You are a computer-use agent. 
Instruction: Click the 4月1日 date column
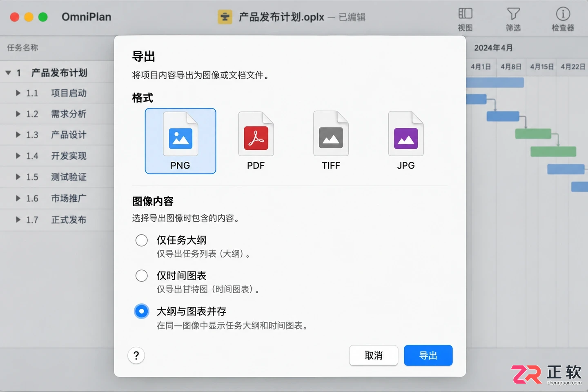[x=481, y=67]
